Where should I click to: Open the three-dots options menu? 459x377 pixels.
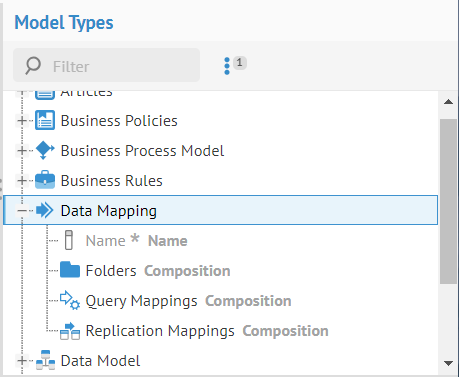coord(227,66)
